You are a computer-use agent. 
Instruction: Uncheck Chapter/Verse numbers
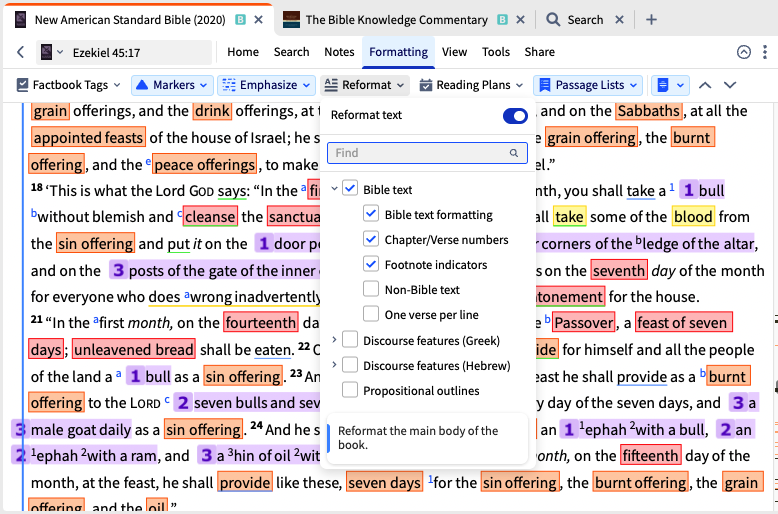pos(371,239)
